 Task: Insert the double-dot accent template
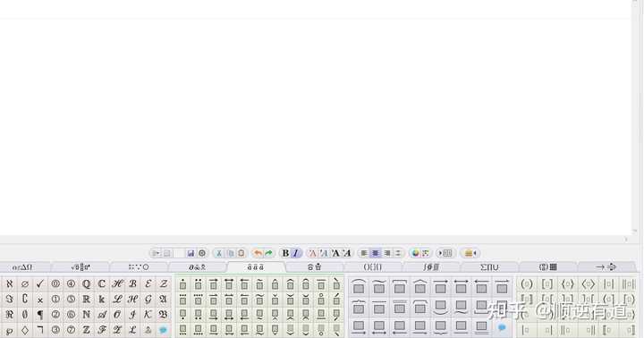click(198, 283)
